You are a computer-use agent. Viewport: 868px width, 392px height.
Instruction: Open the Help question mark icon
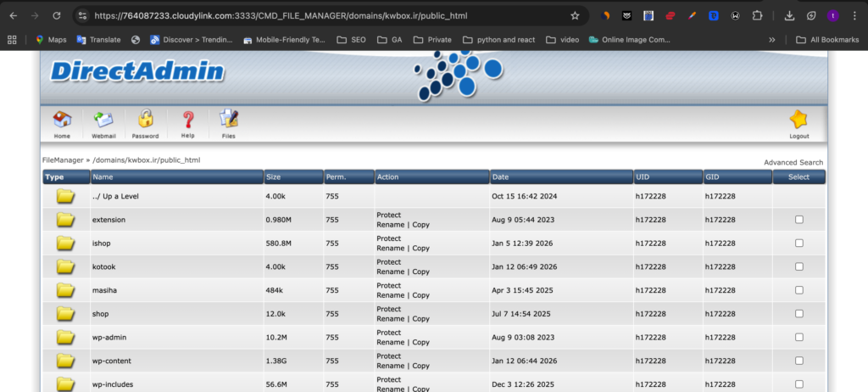click(187, 120)
